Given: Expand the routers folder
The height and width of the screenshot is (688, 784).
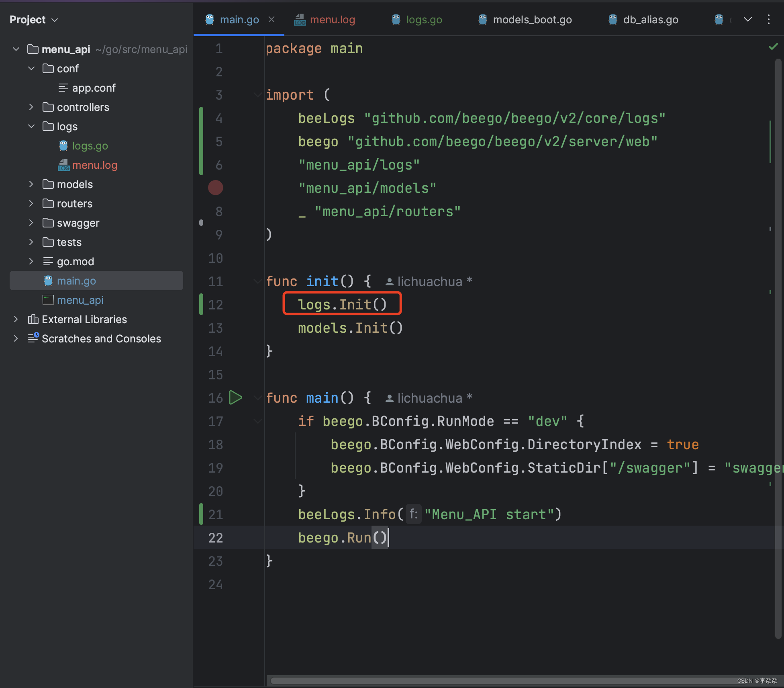Looking at the screenshot, I should (x=31, y=203).
